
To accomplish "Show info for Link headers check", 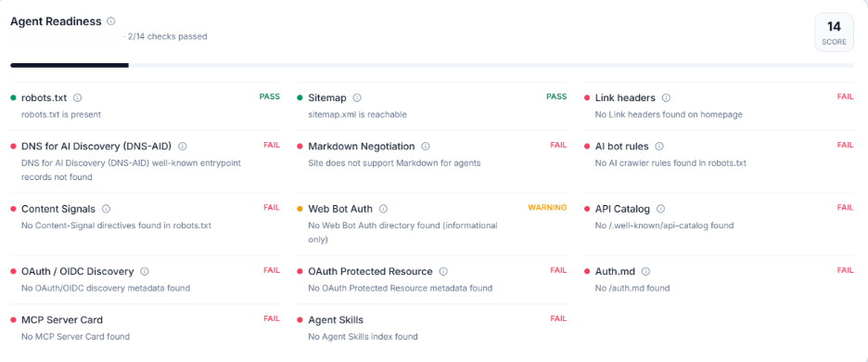I will pos(666,97).
